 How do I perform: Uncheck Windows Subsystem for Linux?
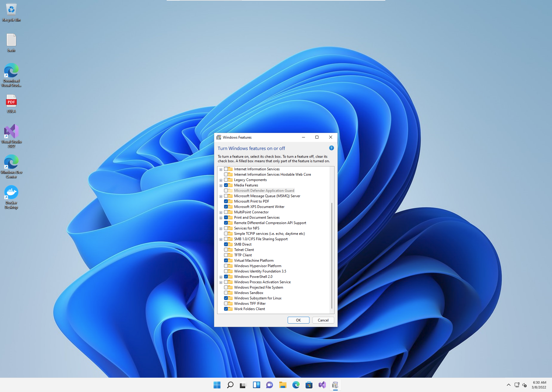tap(226, 298)
